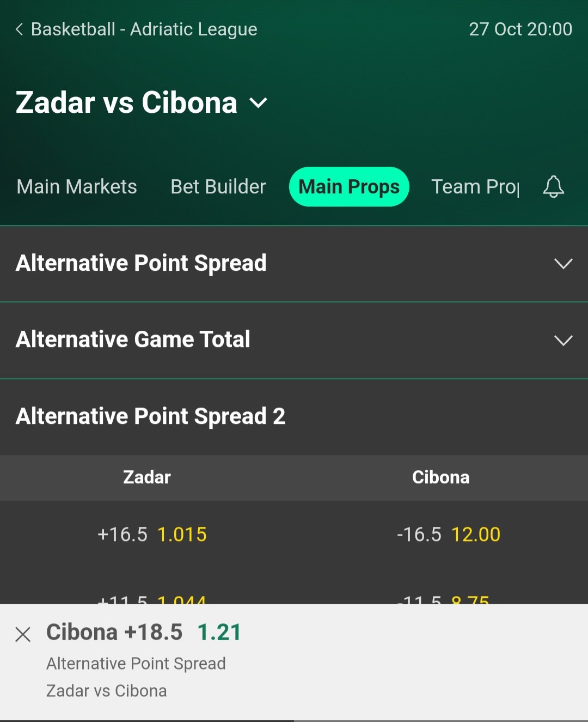The width and height of the screenshot is (588, 722).
Task: Switch to the Main Markets tab
Action: click(77, 187)
